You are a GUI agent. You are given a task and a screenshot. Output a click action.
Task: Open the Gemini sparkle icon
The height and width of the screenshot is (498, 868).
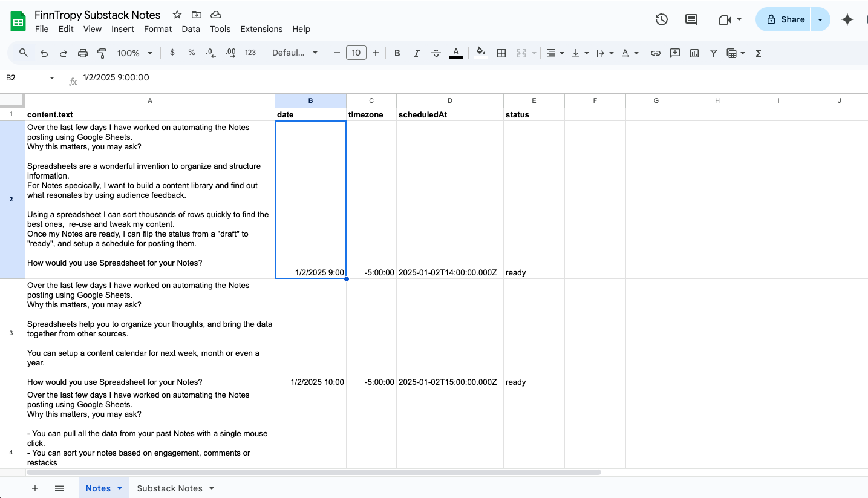(847, 19)
